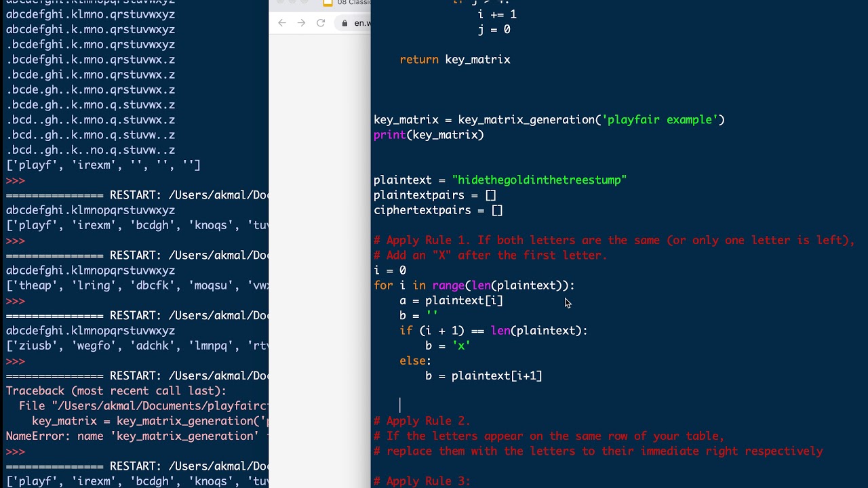868x488 pixels.
Task: Click the 'ciphertextpairs = []' line
Action: [x=438, y=210]
